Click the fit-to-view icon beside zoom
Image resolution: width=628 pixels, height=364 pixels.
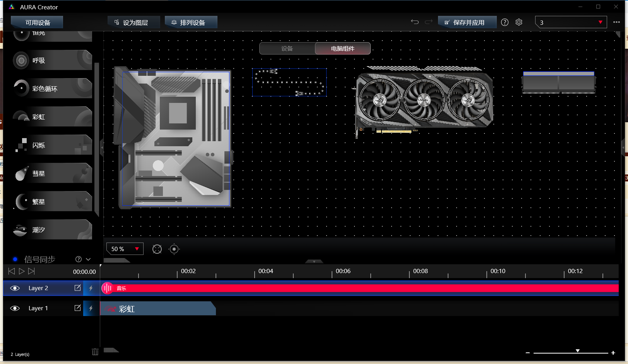pyautogui.click(x=157, y=249)
